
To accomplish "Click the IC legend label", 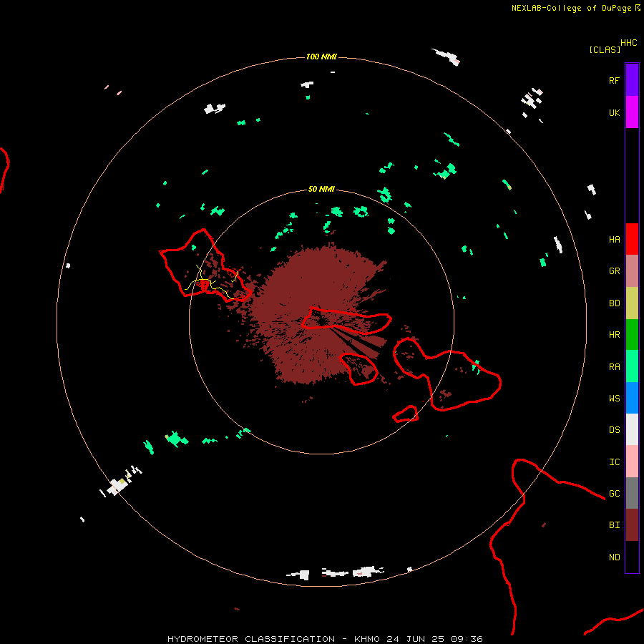I will click(x=614, y=462).
